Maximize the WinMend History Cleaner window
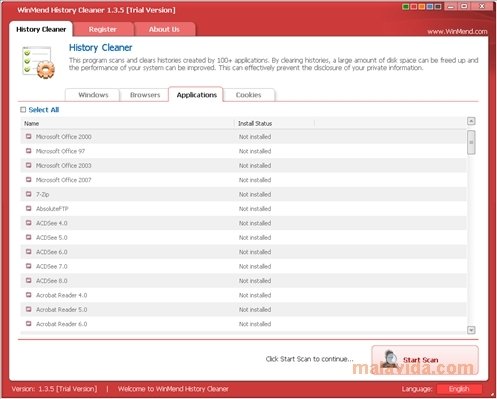497x399 pixels. (x=465, y=6)
